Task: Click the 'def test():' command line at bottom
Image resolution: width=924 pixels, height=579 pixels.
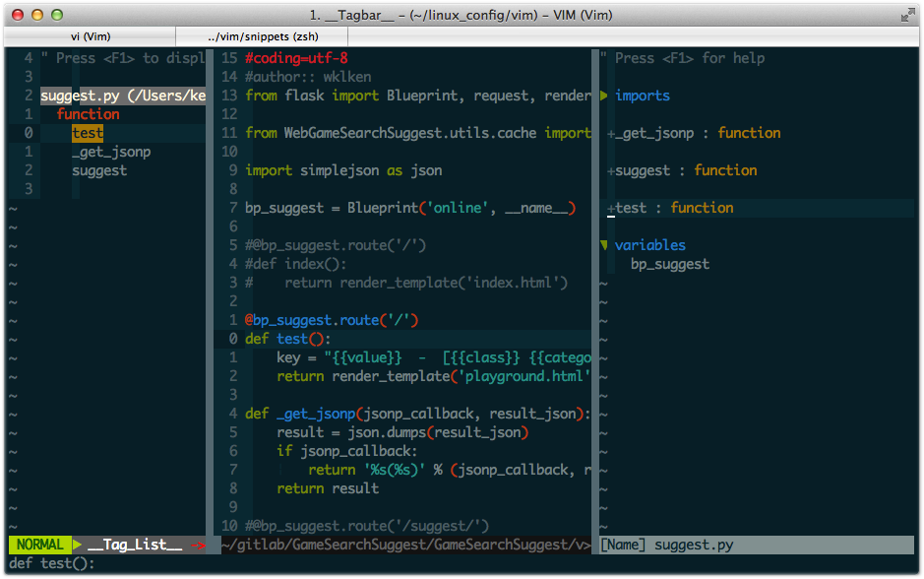Action: [52, 563]
